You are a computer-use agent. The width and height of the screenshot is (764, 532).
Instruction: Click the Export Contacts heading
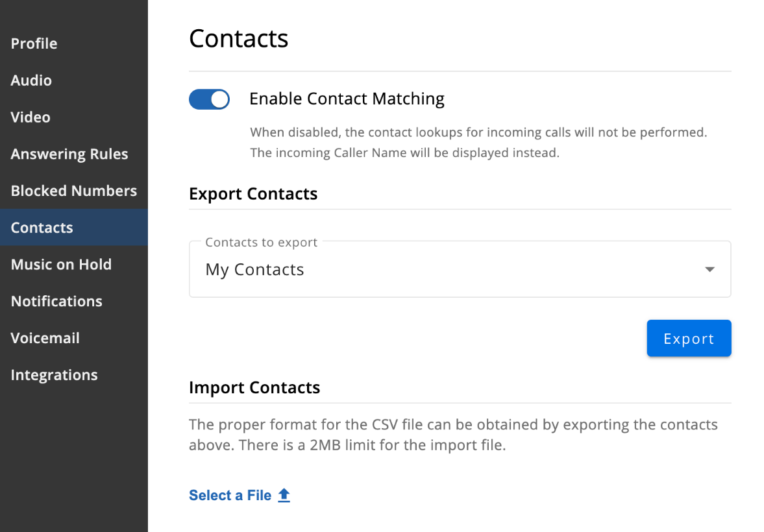click(253, 194)
